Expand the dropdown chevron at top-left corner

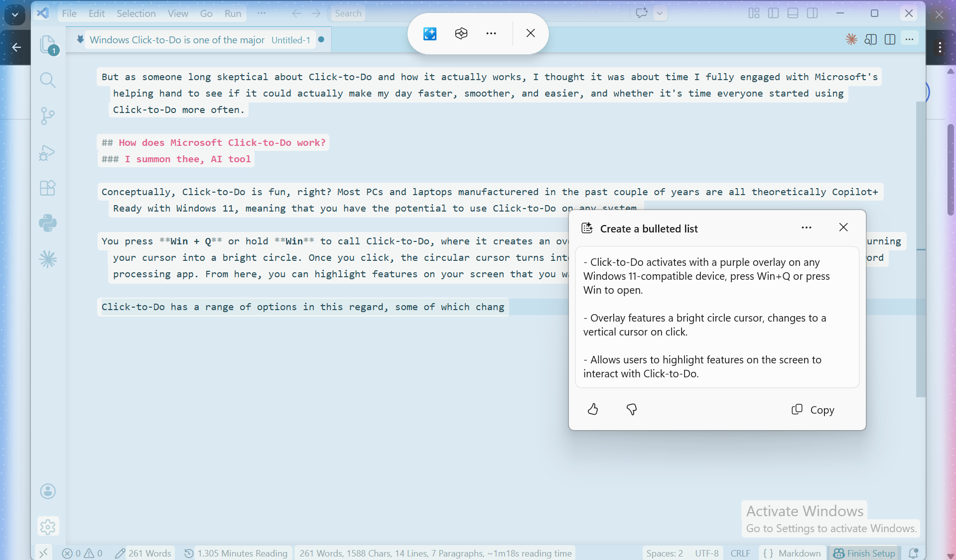pyautogui.click(x=15, y=14)
